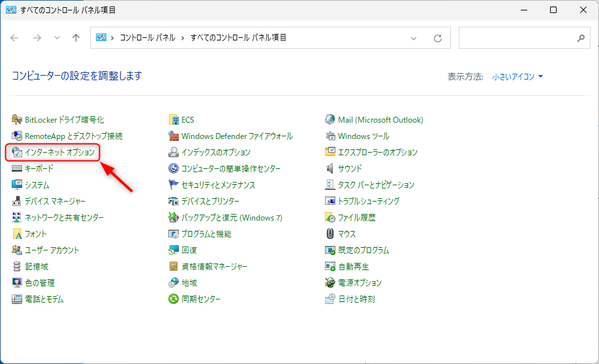Screen dimensions: 599x364
Task: Click the BitLocker drive encryption icon
Action: [17, 120]
